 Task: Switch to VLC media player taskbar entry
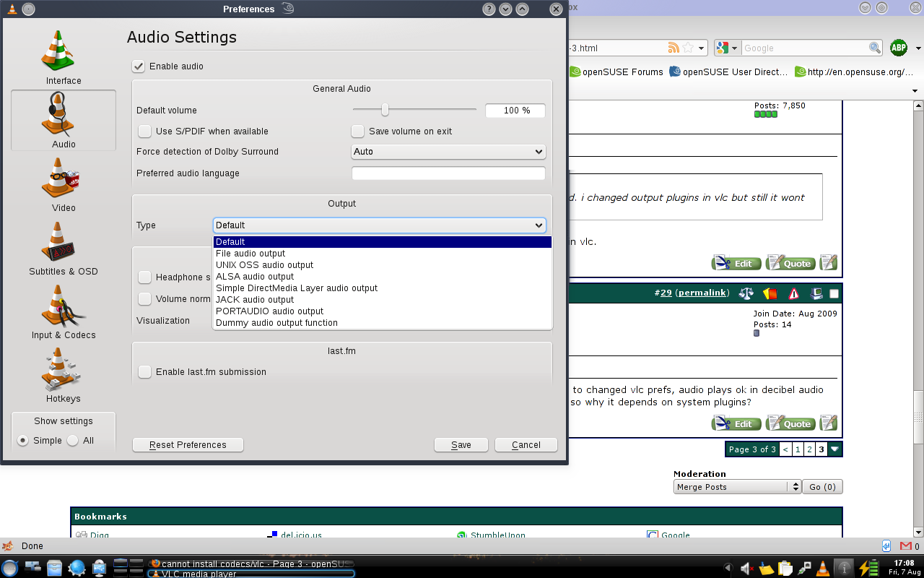pos(251,574)
